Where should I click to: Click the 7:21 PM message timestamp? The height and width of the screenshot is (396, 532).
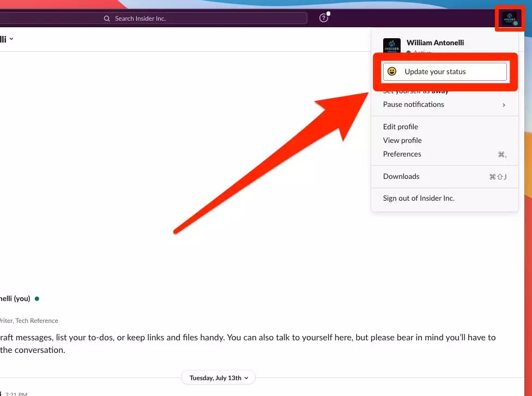pyautogui.click(x=16, y=394)
